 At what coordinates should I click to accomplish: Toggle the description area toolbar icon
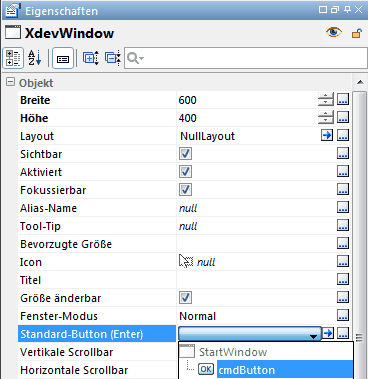[x=63, y=58]
